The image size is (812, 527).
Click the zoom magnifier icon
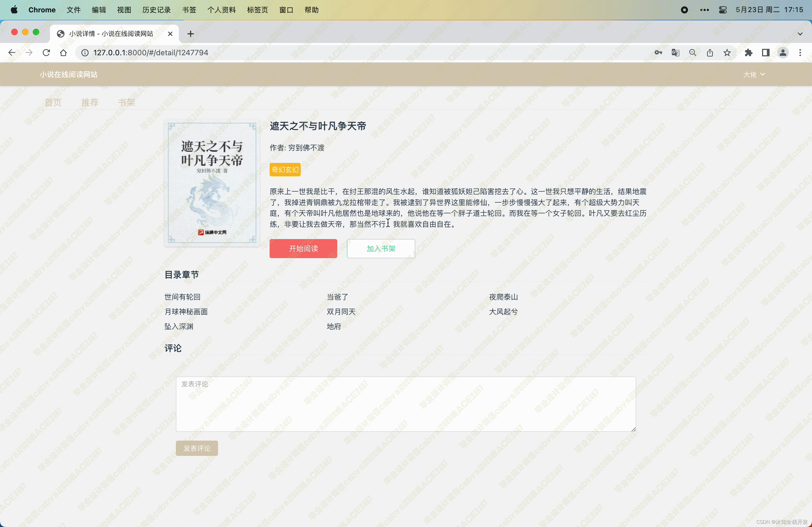coord(693,53)
